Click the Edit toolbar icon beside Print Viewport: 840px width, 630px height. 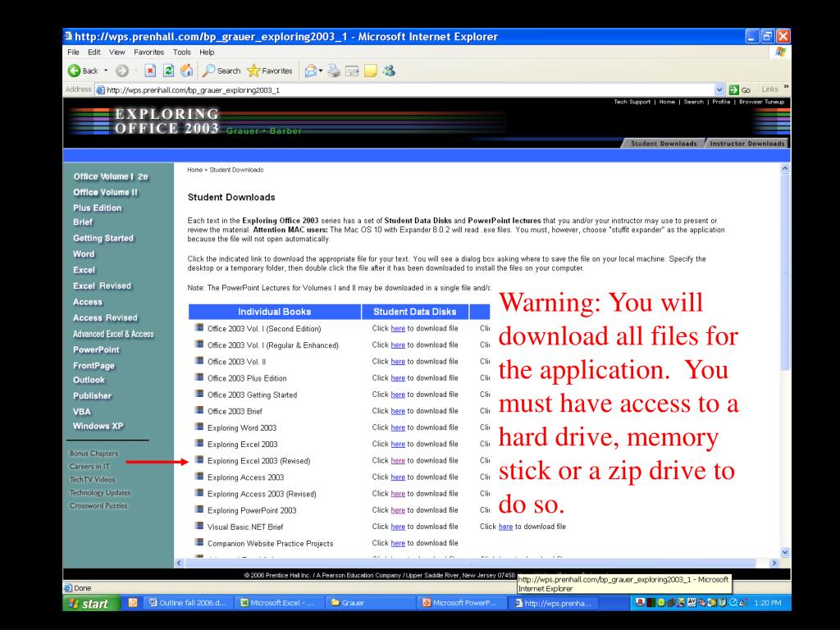[x=352, y=71]
